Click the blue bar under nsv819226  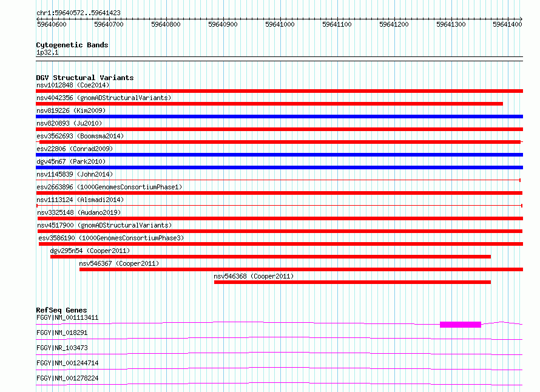pos(279,117)
